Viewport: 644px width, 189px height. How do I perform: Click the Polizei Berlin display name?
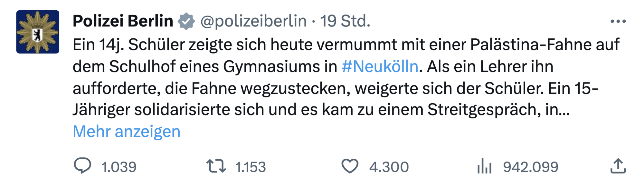pyautogui.click(x=123, y=21)
